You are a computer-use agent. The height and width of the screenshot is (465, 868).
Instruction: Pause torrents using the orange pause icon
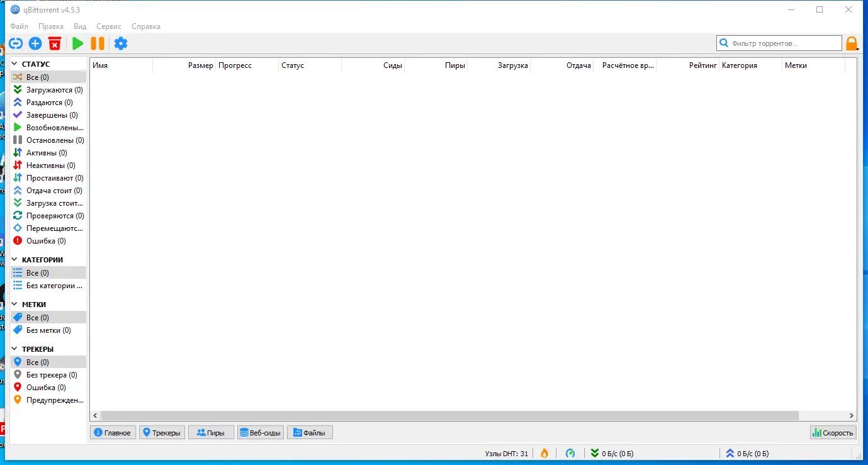click(x=98, y=43)
